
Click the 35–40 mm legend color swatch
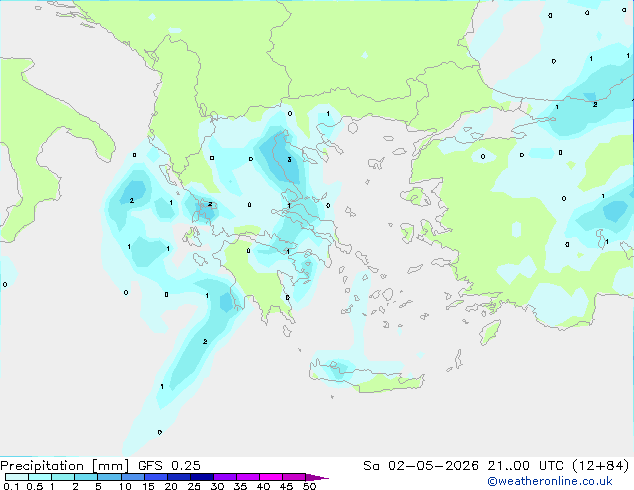tap(248, 477)
